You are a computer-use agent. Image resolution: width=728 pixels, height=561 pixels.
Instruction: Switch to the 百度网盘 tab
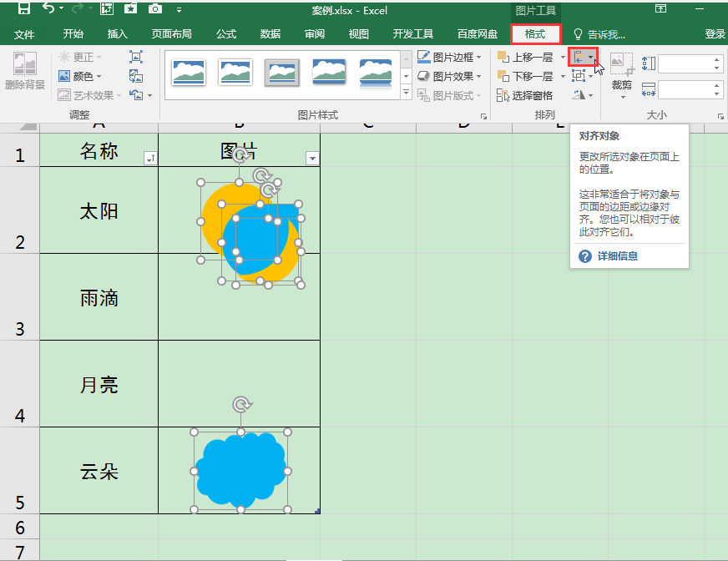click(477, 34)
